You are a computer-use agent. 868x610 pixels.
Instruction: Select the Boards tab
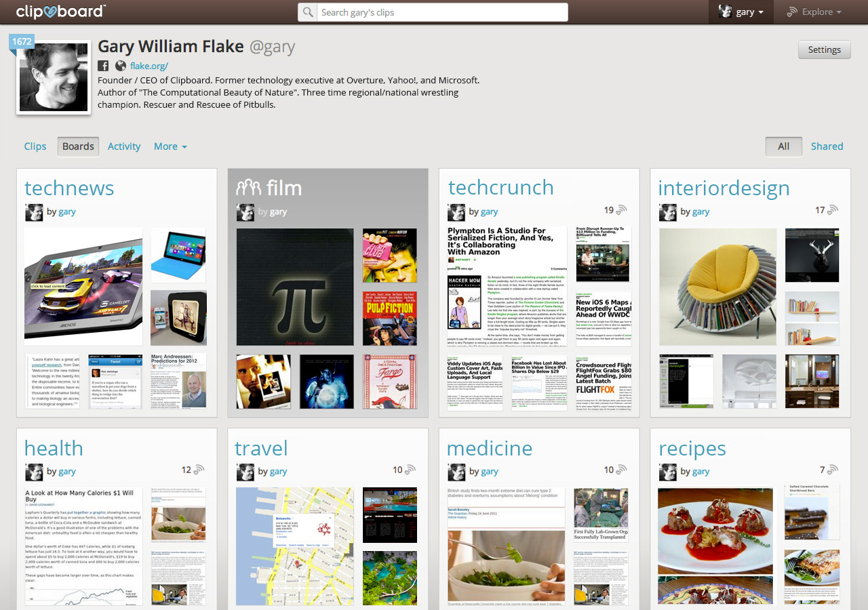[78, 146]
